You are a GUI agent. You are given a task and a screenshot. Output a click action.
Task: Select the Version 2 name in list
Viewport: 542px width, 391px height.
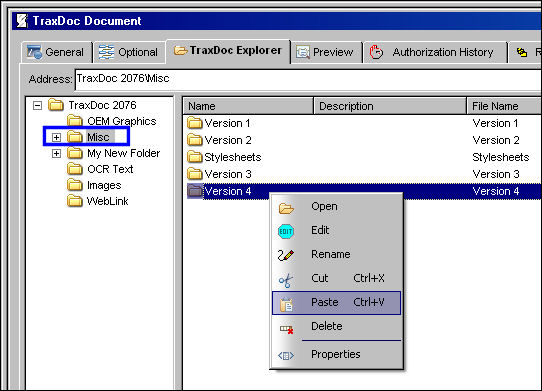(x=228, y=140)
